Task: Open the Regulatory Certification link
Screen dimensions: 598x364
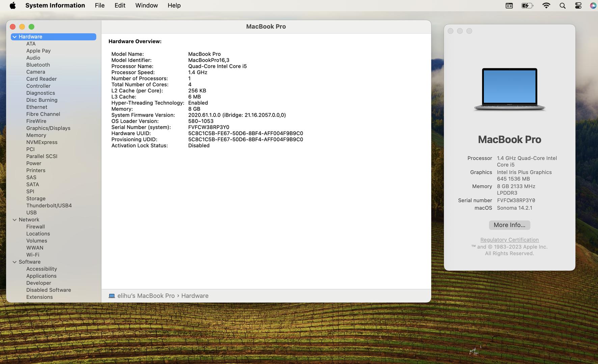Action: 510,240
